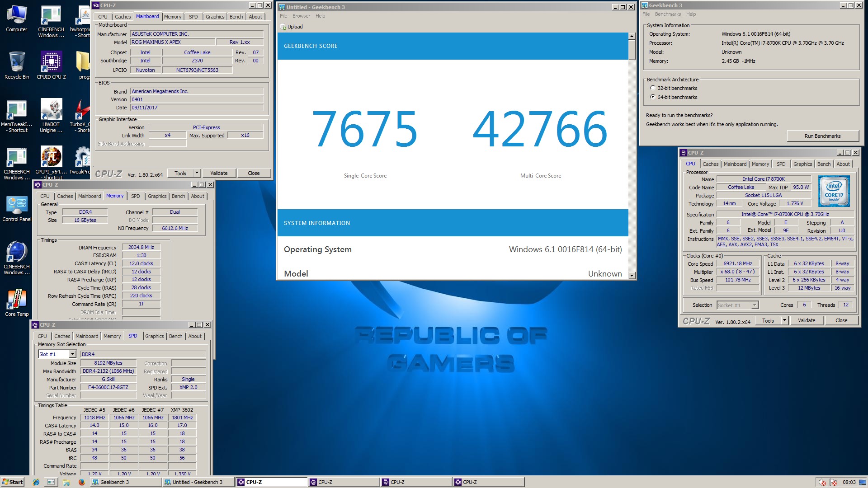868x488 pixels.
Task: Click the Upload icon in Geekbench toolbar
Action: [283, 27]
